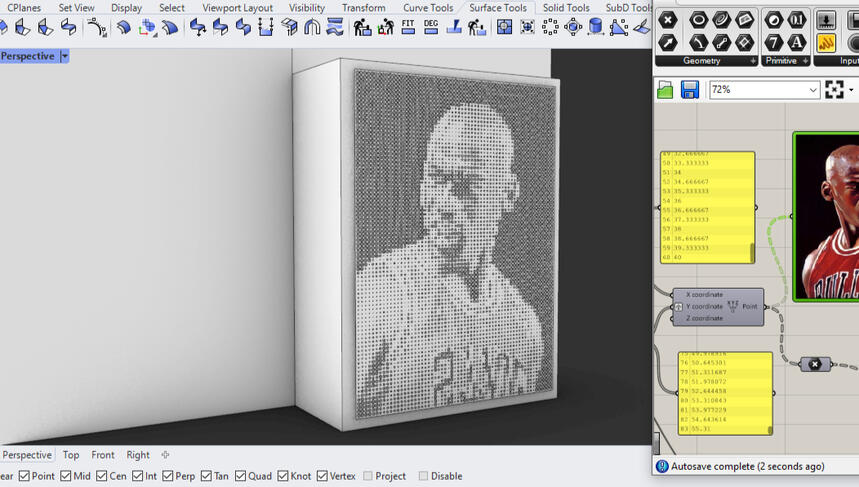Image resolution: width=859 pixels, height=487 pixels.
Task: Open the Set View toolbar tab
Action: pos(76,8)
